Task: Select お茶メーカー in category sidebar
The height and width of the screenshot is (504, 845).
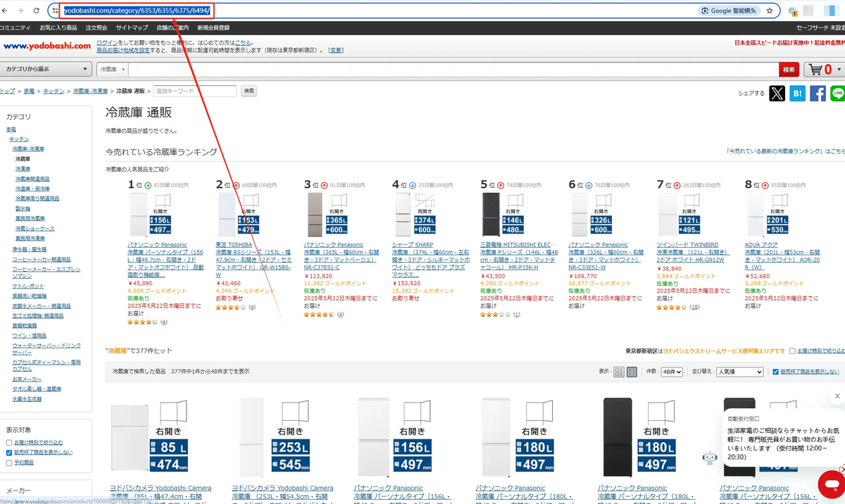Action: (x=27, y=379)
